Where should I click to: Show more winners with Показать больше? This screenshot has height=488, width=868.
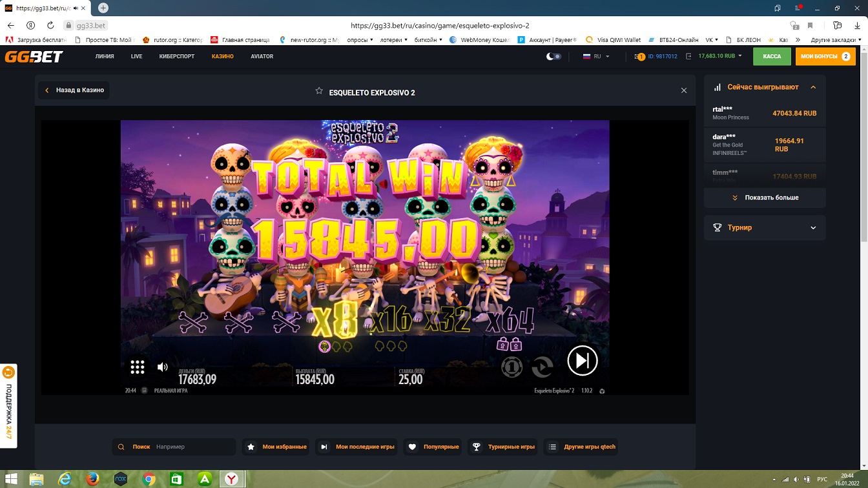(765, 198)
